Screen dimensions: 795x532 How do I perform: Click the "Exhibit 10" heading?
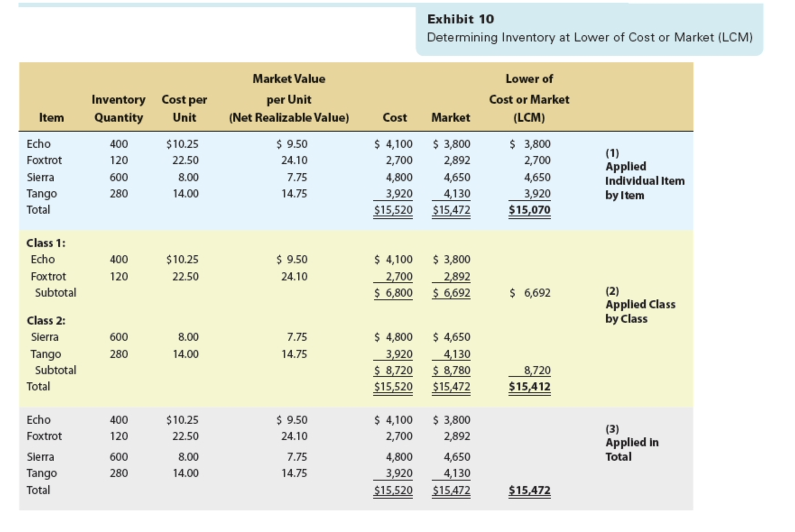click(460, 19)
